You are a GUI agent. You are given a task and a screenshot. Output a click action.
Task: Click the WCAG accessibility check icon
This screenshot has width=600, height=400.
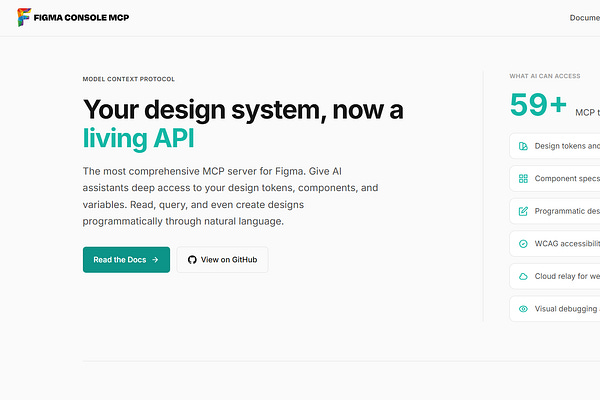pos(523,243)
